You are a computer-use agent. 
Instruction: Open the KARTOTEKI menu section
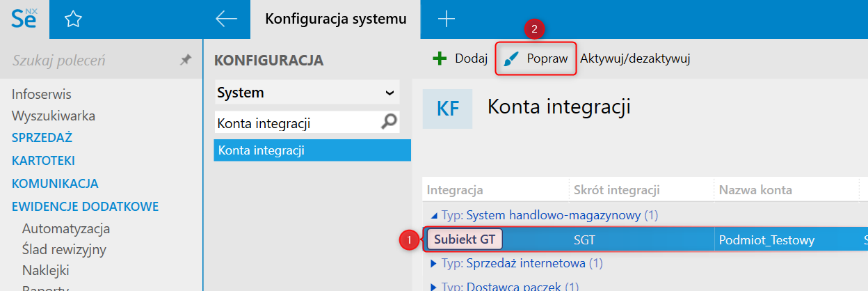coord(43,161)
